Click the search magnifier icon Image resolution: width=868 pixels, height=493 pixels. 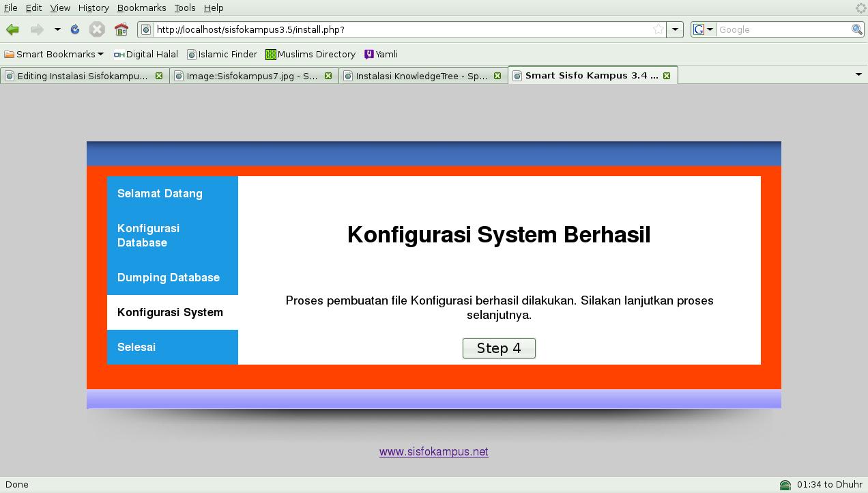(857, 29)
